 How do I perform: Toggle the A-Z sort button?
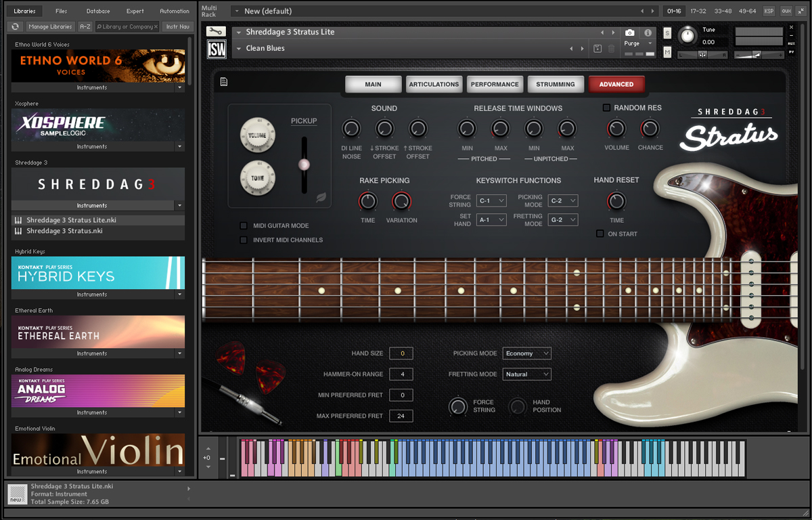tap(85, 26)
